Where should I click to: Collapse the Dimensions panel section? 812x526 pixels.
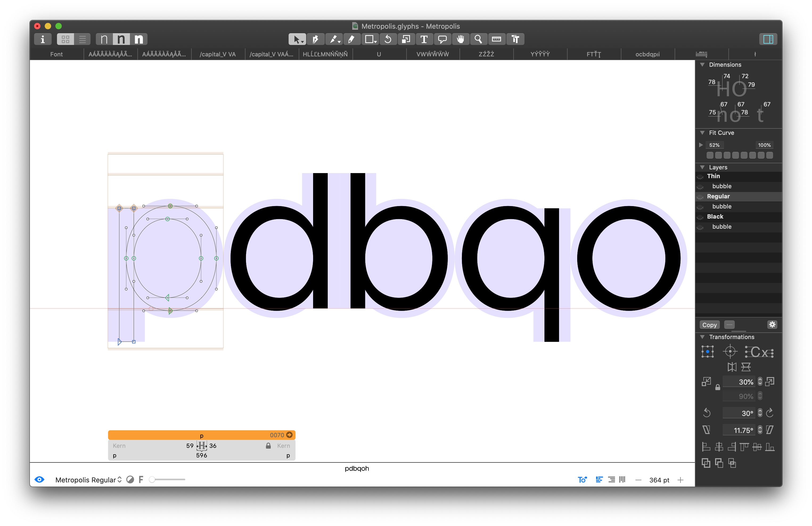coord(702,65)
